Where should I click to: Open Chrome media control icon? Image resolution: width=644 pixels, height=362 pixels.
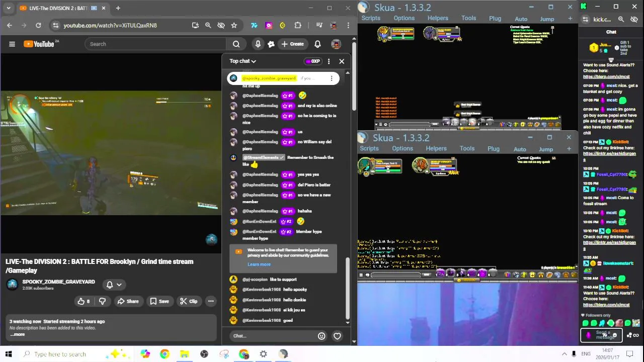319,25
